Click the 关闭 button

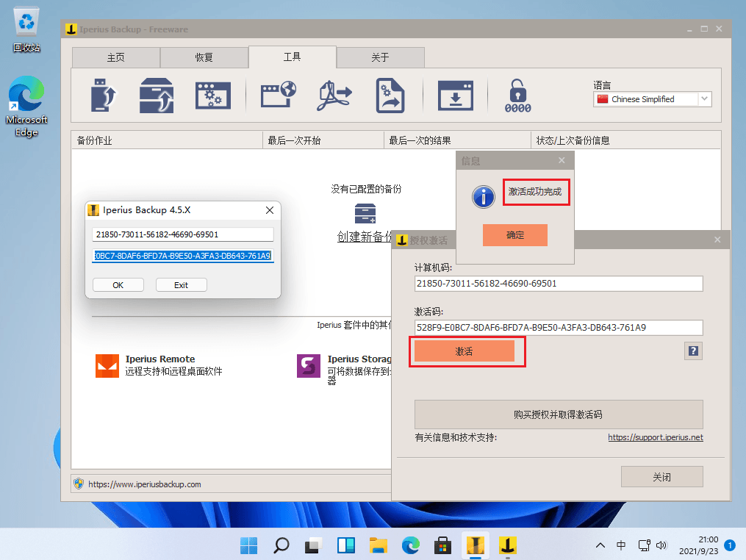661,477
